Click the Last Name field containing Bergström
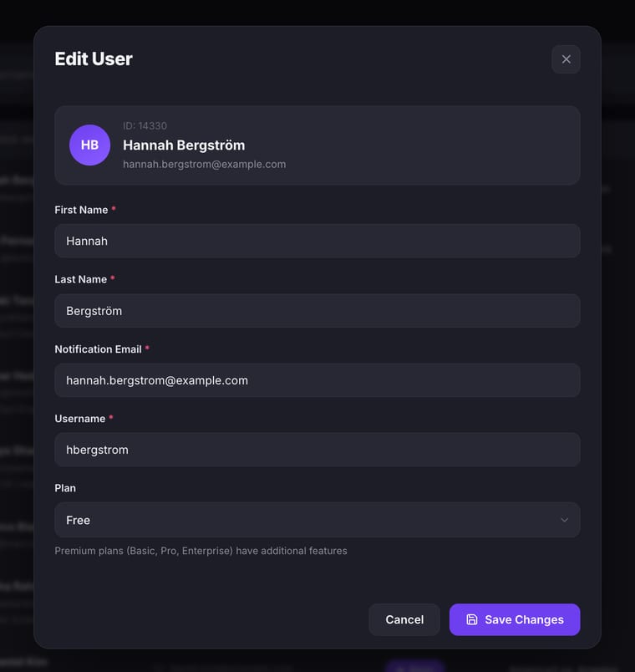 point(317,311)
